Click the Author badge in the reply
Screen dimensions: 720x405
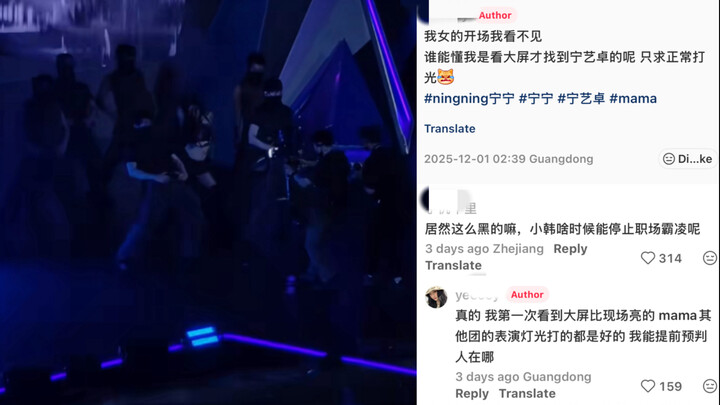[x=527, y=294]
